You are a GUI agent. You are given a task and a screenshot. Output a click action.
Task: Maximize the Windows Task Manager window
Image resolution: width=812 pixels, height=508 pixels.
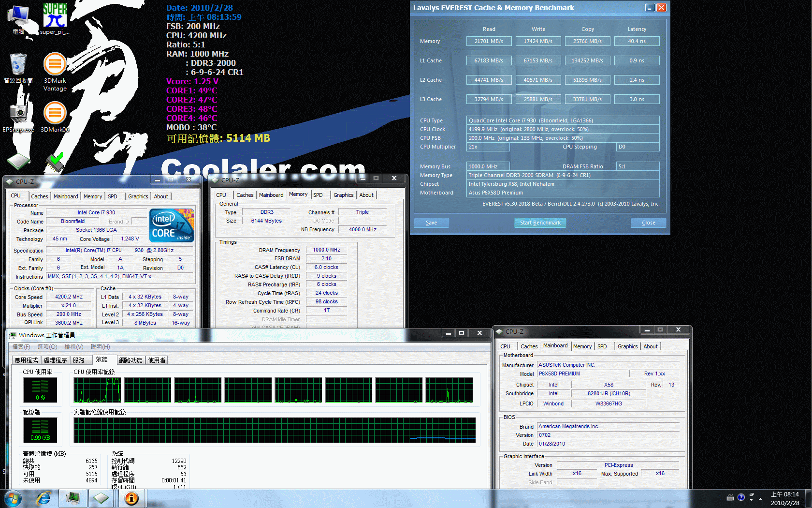462,333
